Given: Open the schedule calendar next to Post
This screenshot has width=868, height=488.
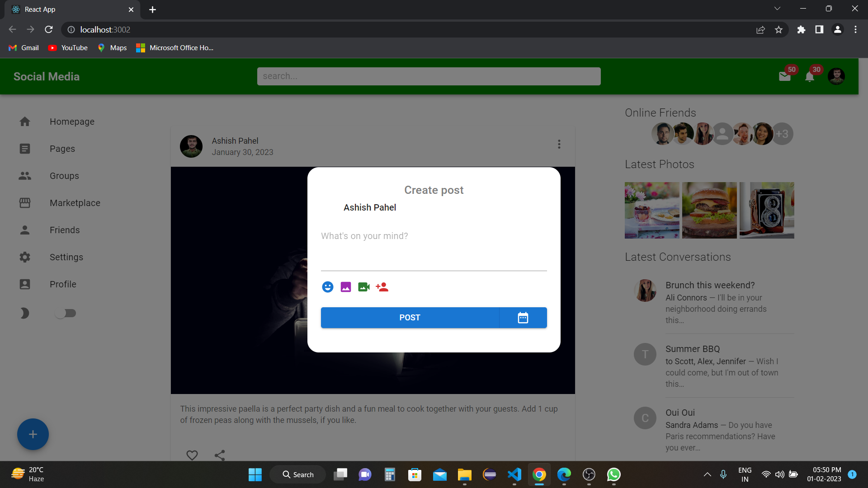Looking at the screenshot, I should [x=523, y=317].
